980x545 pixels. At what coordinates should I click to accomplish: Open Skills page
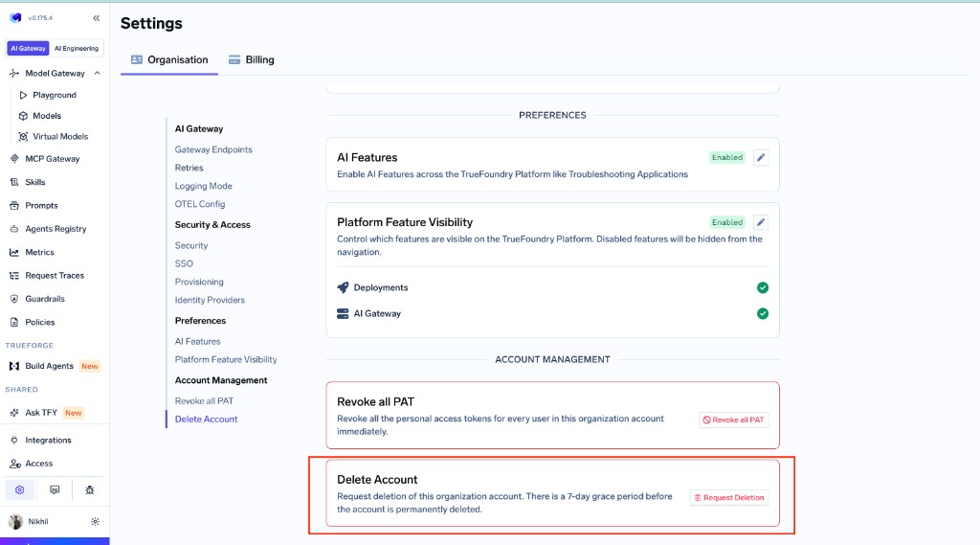(35, 182)
